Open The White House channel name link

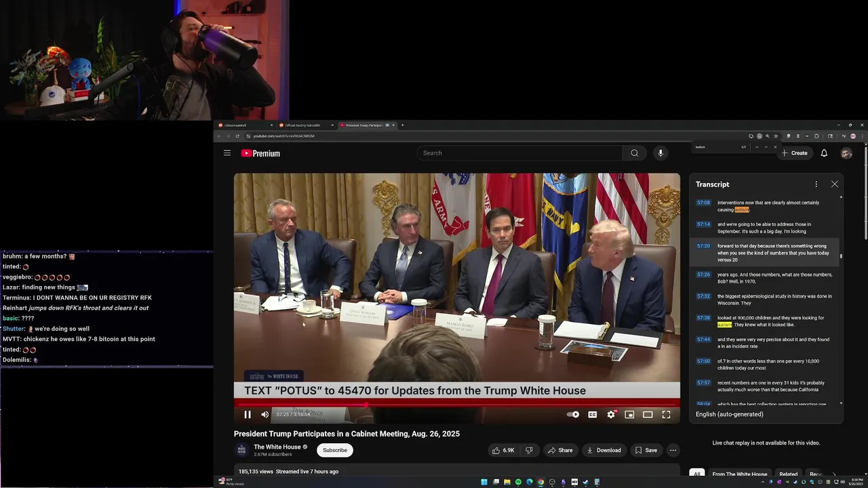pyautogui.click(x=277, y=447)
